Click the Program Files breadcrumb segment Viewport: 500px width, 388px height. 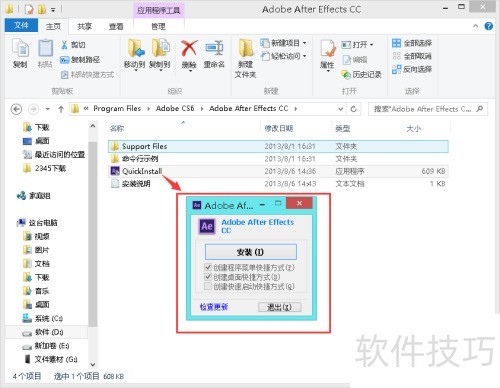(117, 109)
